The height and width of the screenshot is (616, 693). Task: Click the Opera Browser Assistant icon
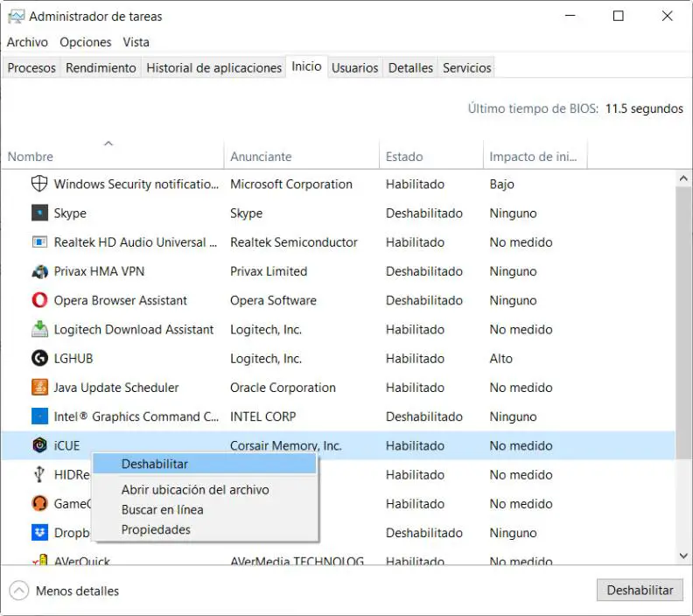(x=39, y=300)
